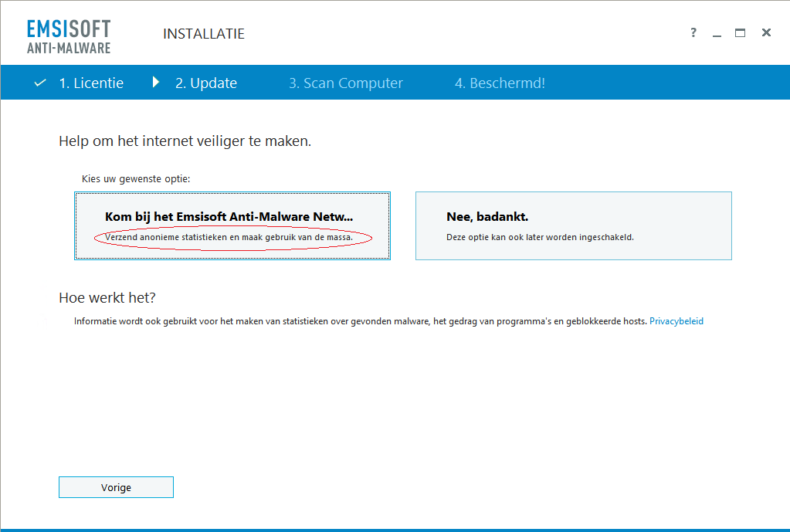Select the 3. Scan Computer step

[x=346, y=83]
